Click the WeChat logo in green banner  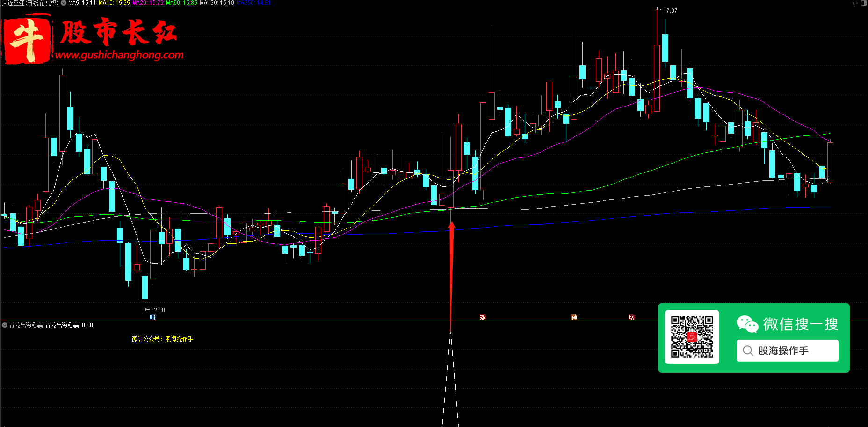(x=747, y=324)
